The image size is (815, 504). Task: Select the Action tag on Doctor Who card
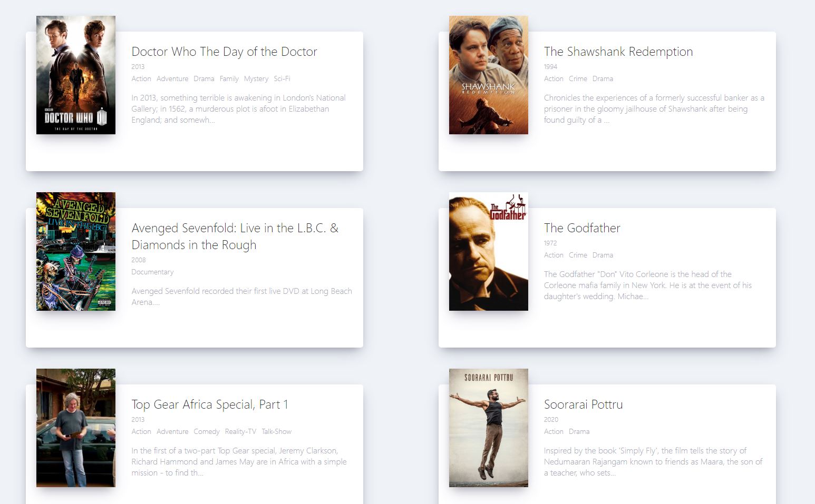pos(141,78)
